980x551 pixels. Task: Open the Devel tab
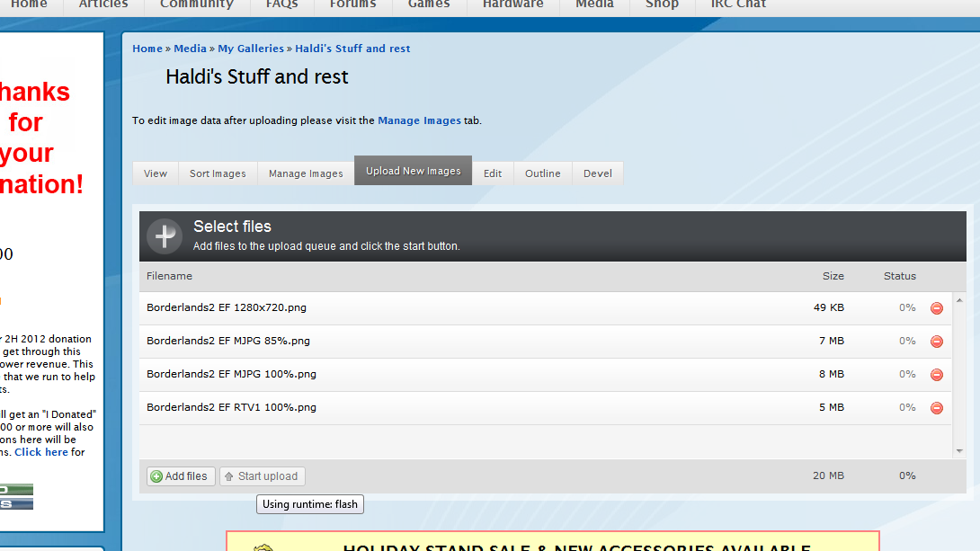pos(598,173)
